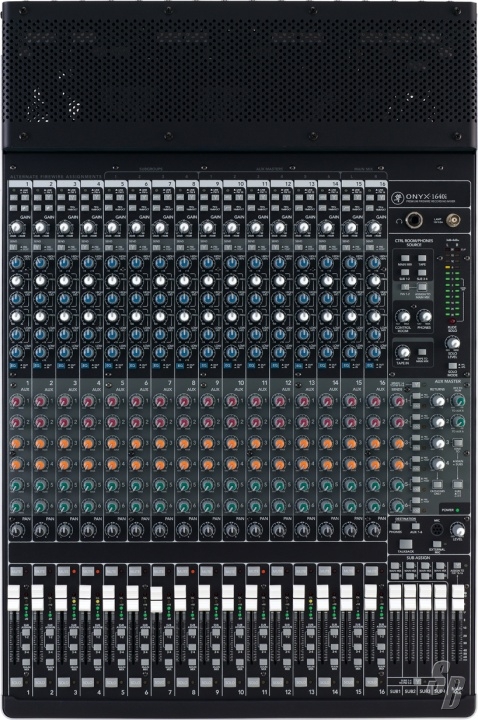Turn the Control Room level knob
Image resolution: width=478 pixels, height=720 pixels.
(403, 316)
